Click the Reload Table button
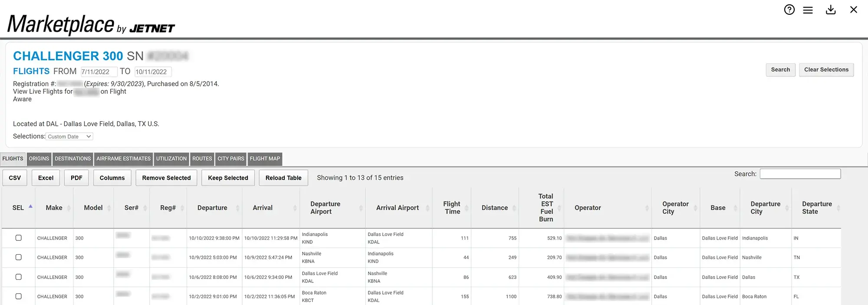 click(283, 178)
